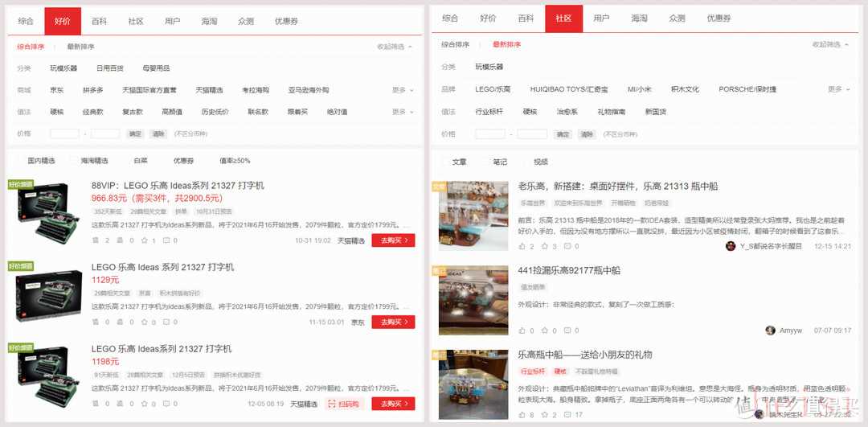The image size is (868, 427).
Task: Click 清除 price button in the 社区 panel
Action: (x=586, y=134)
